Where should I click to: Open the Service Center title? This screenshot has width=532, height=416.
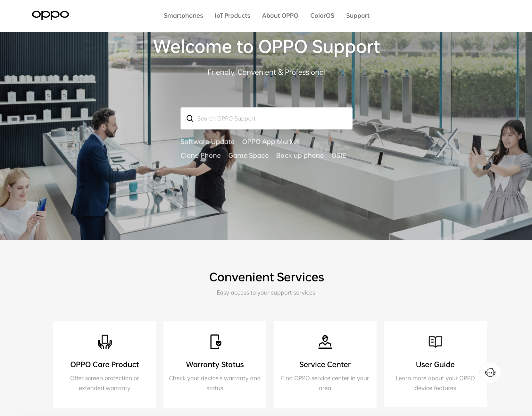tap(325, 364)
